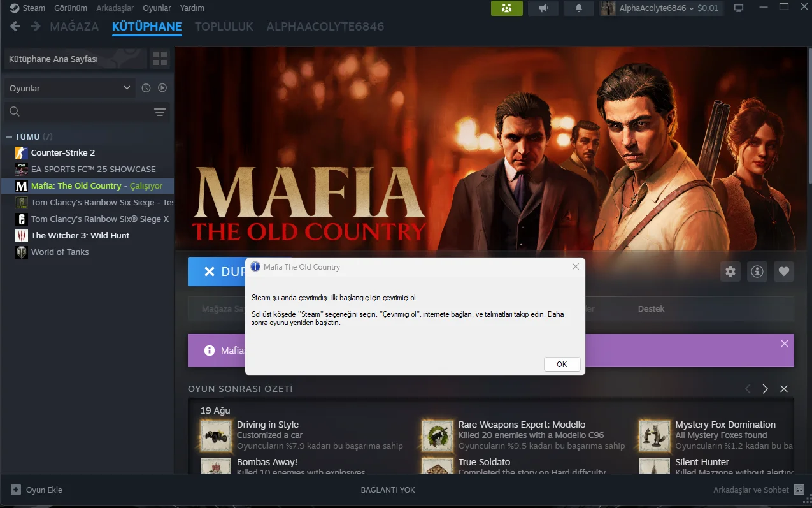Go to next post-game summary
Screen dimensions: 812x508
tap(766, 389)
